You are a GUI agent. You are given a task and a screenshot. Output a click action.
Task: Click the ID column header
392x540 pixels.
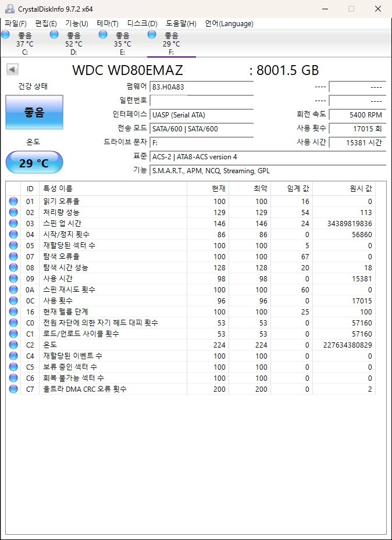tap(30, 189)
